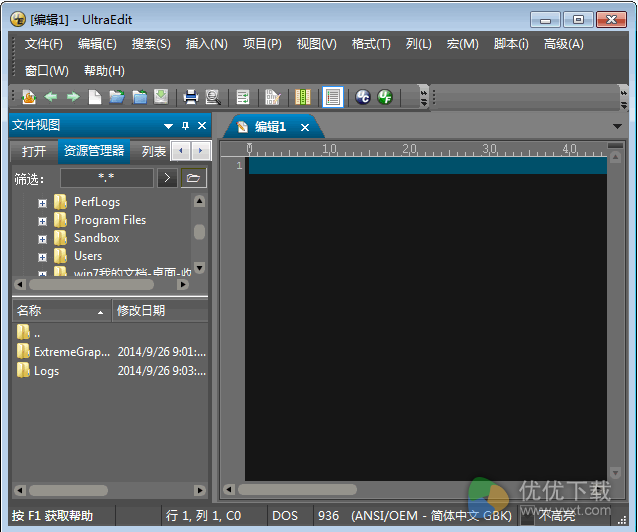
Task: Open the second toolbar overflow chevron at far right
Action: 623,97
